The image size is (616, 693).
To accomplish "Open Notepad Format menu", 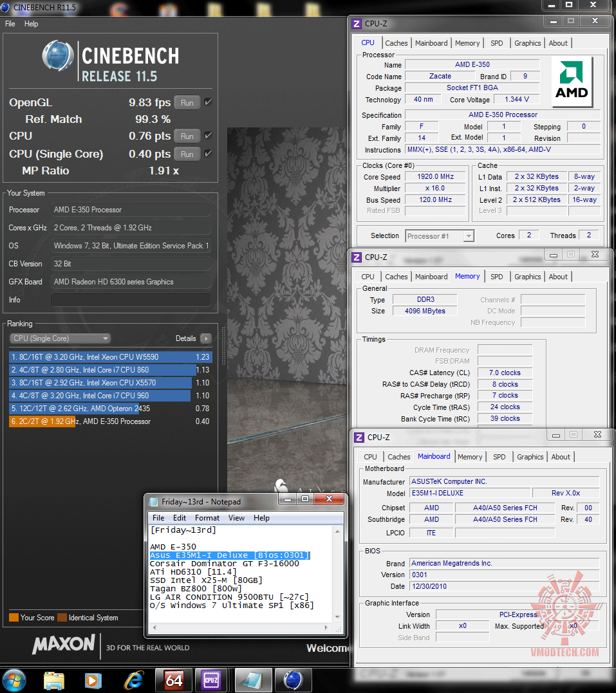I will (x=207, y=518).
